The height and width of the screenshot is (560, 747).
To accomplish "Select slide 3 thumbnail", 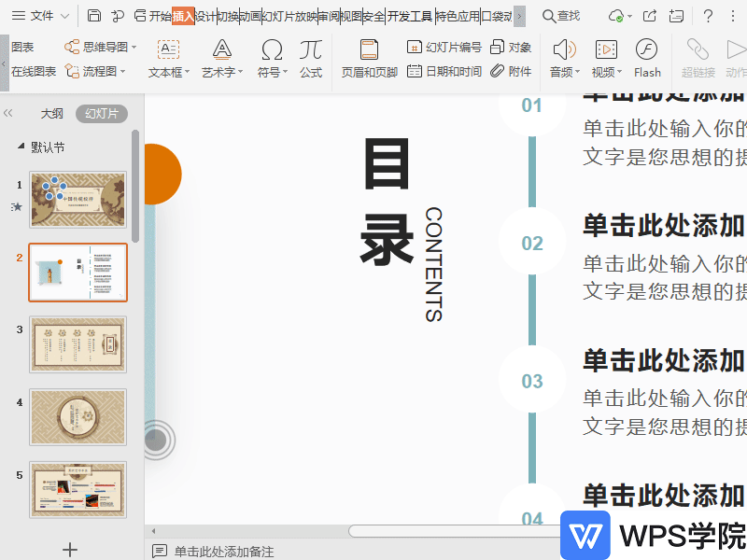I will (x=78, y=344).
